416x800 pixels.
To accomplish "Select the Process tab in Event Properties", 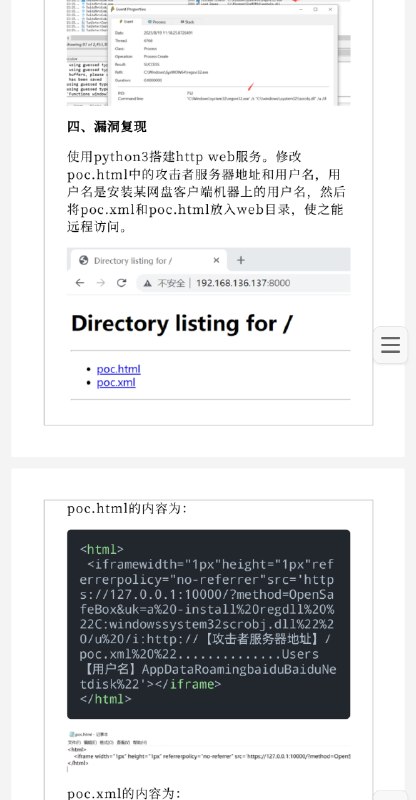I will [x=157, y=22].
